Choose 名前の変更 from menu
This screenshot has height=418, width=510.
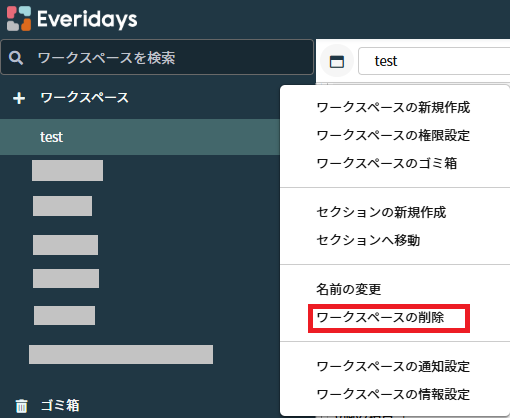pyautogui.click(x=349, y=289)
